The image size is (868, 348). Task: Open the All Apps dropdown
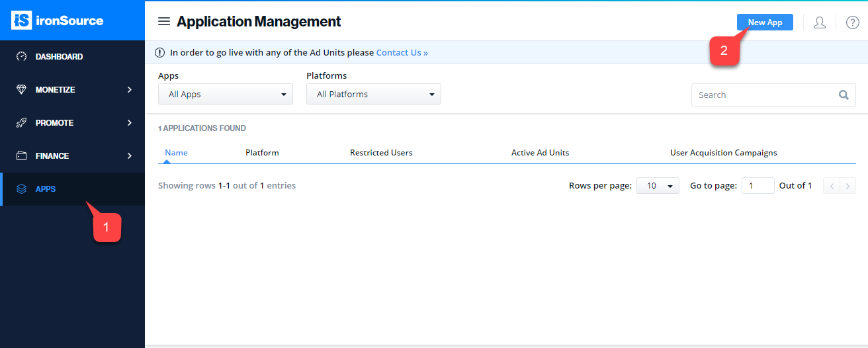coord(226,94)
